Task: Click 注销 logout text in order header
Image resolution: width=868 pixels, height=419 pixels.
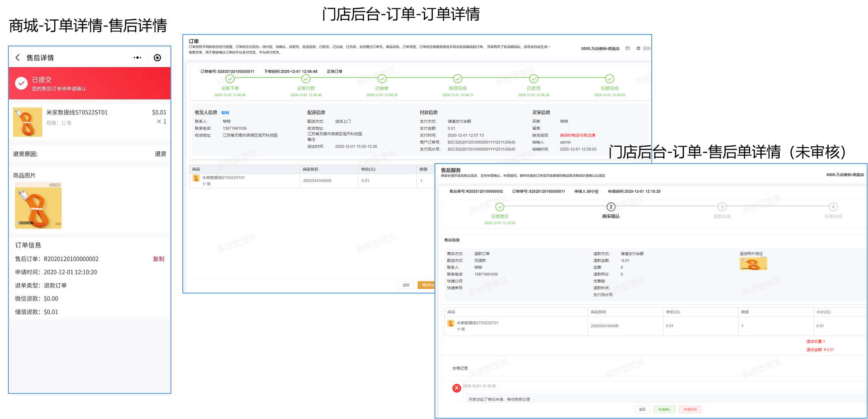Action: click(646, 48)
